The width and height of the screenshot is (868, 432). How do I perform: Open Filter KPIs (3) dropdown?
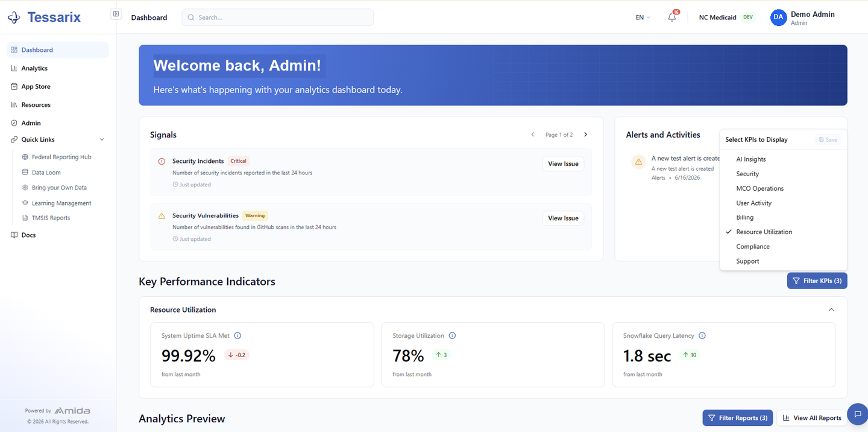[x=817, y=281]
